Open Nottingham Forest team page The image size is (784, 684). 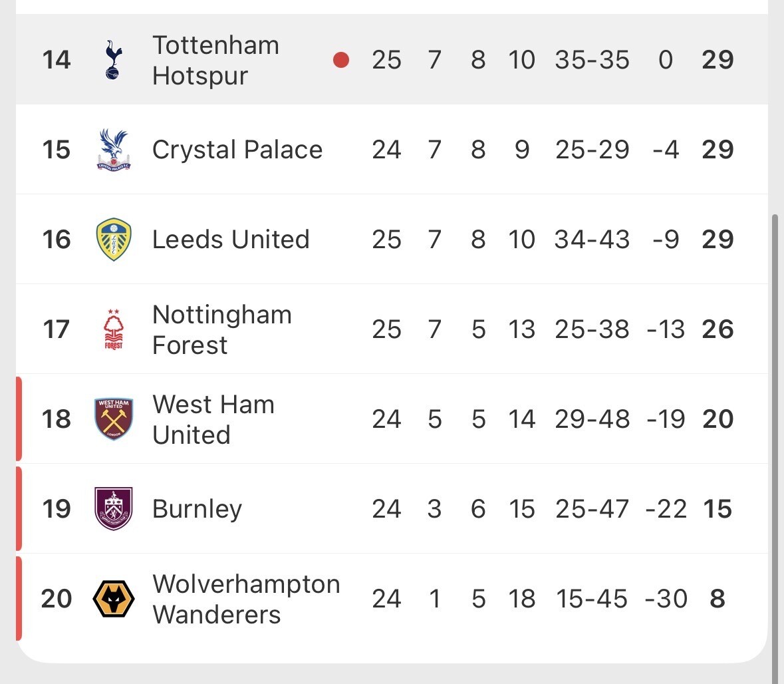click(221, 330)
